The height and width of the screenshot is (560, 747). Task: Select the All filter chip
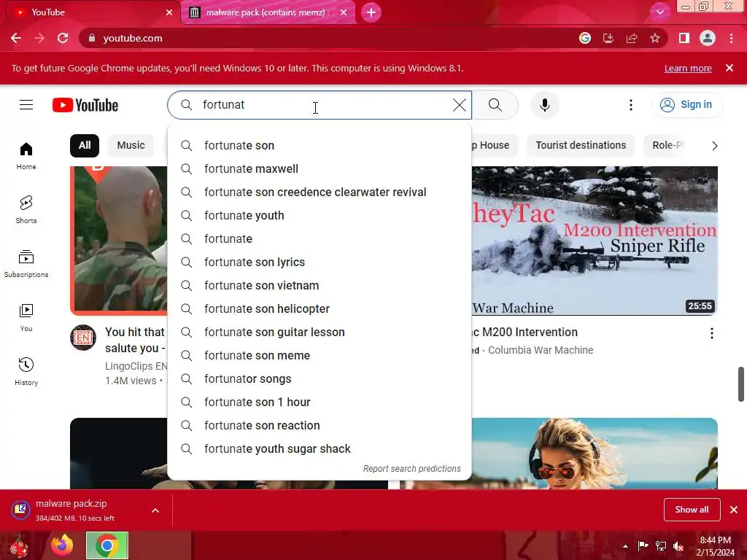pyautogui.click(x=85, y=145)
